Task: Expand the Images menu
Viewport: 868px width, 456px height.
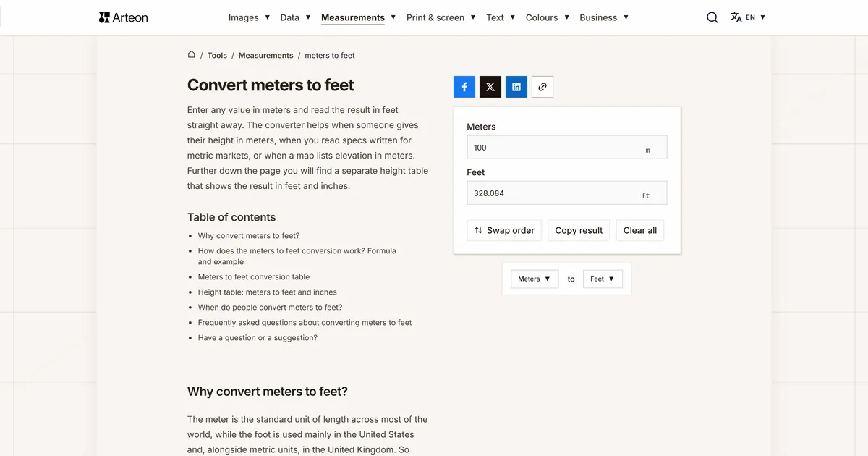Action: [249, 17]
